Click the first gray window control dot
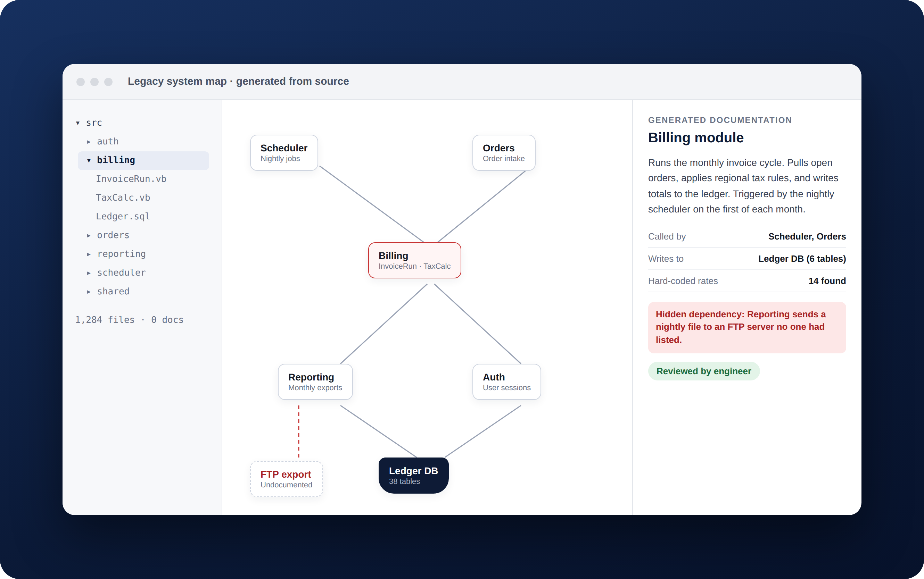 click(x=81, y=82)
